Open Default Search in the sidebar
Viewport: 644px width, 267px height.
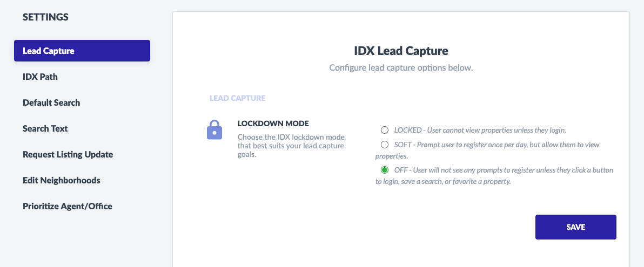click(51, 102)
